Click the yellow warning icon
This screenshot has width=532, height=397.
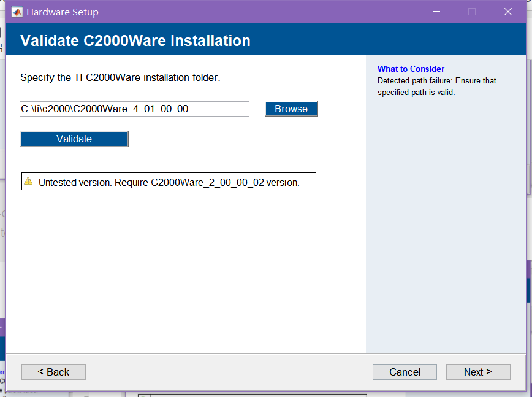point(28,181)
